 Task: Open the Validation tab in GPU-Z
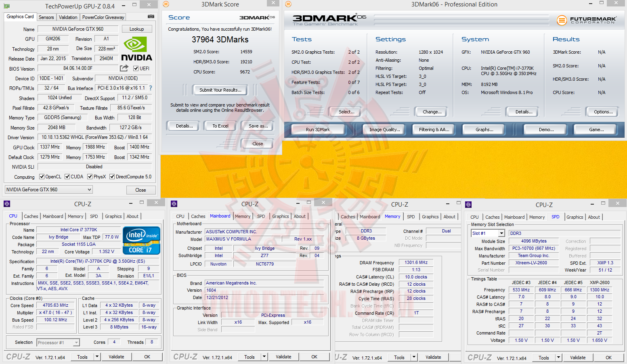tap(68, 17)
